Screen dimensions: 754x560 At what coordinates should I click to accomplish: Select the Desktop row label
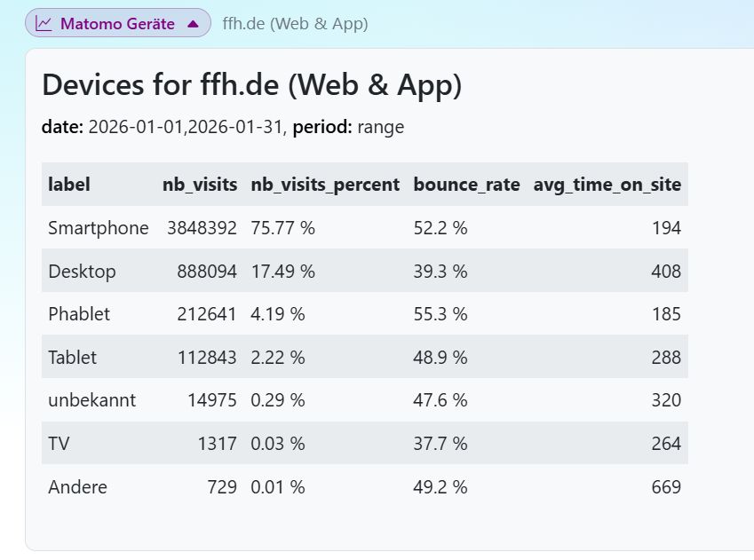click(x=82, y=272)
